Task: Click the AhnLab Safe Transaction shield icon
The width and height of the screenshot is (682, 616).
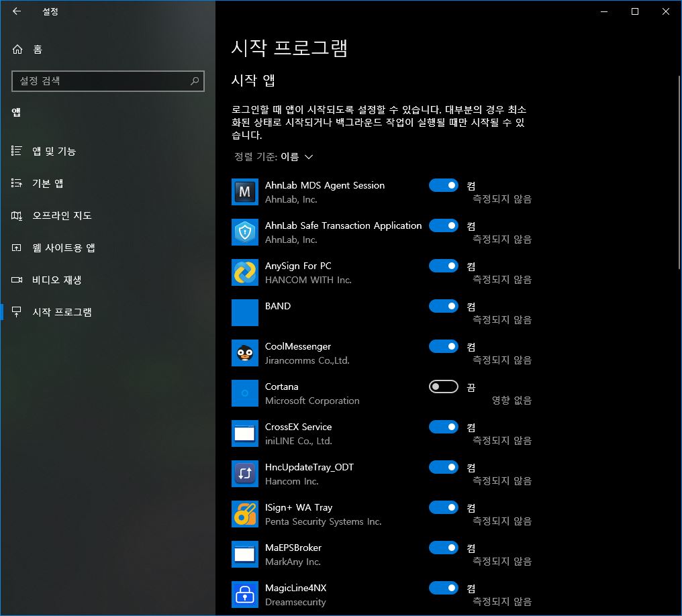Action: [245, 232]
